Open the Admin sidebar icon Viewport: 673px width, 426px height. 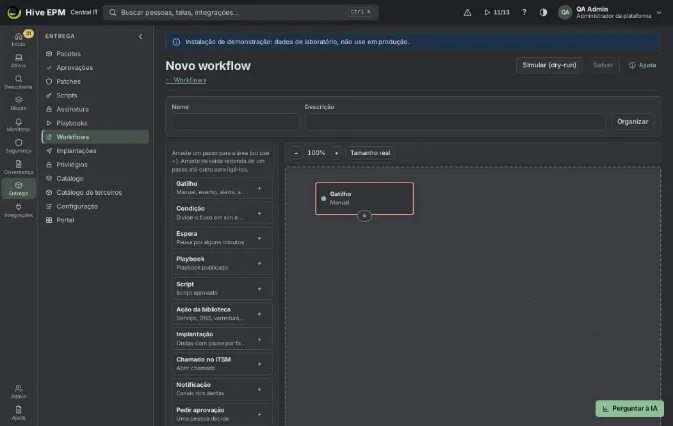point(18,392)
